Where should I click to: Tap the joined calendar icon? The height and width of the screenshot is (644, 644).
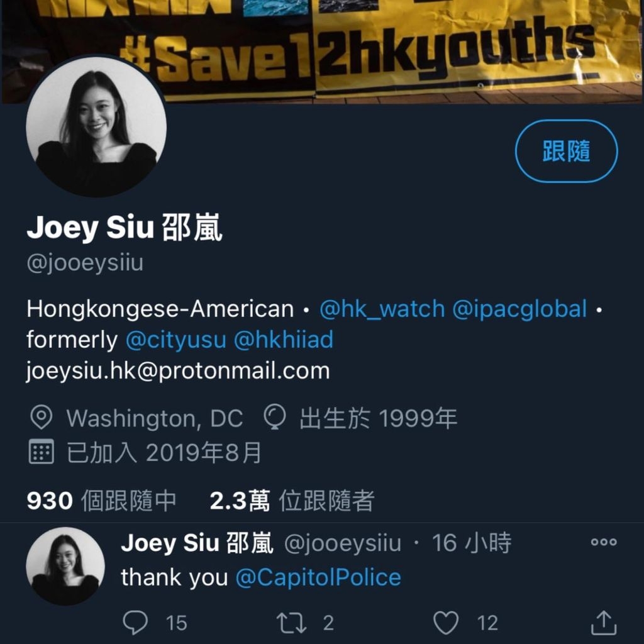41,452
